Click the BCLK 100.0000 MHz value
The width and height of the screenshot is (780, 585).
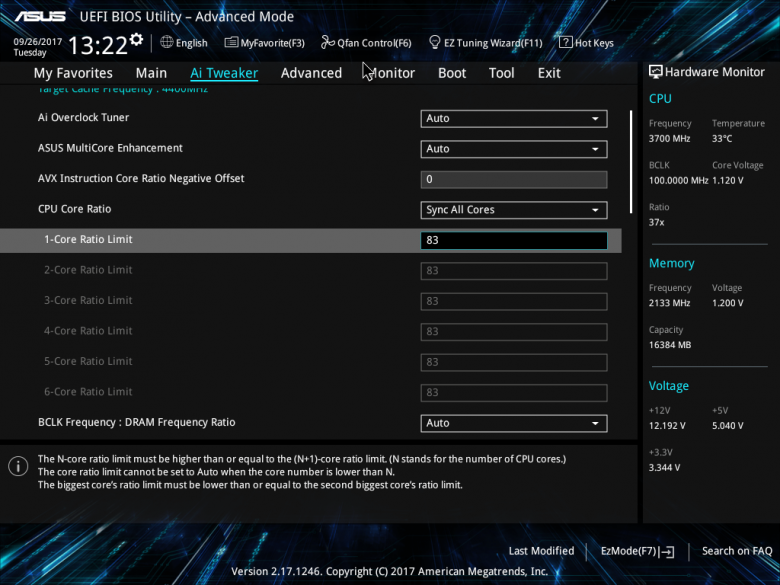678,181
